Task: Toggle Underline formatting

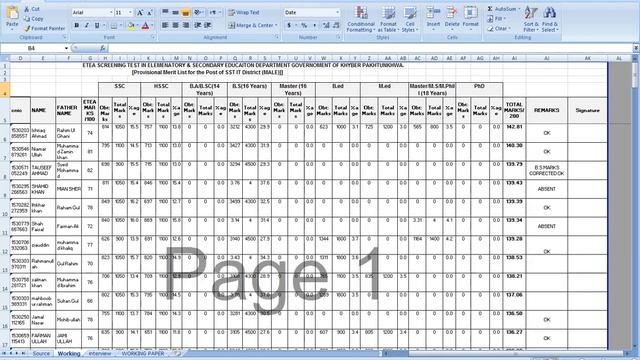Action: (97, 26)
